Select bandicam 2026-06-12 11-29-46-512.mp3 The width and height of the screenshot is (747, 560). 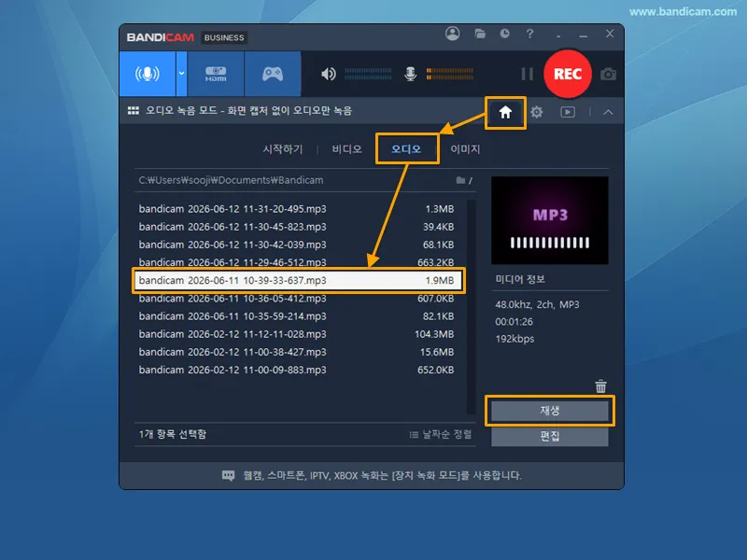(x=298, y=262)
